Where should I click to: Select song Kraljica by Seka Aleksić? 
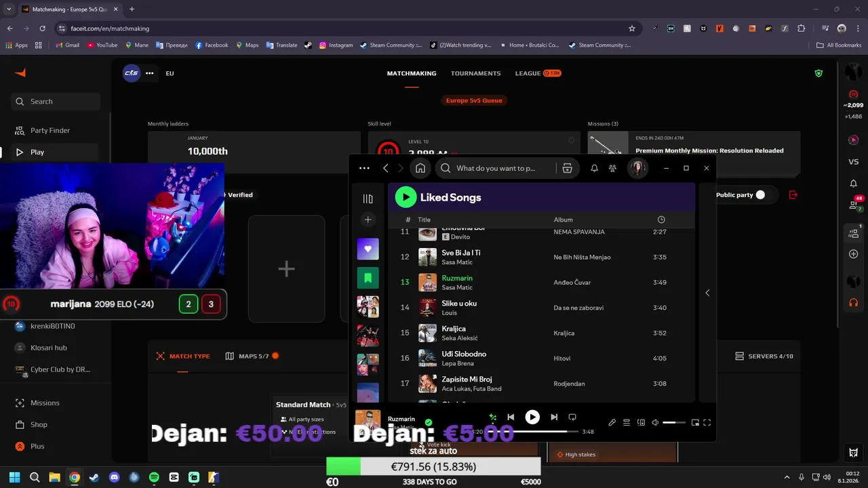pyautogui.click(x=542, y=333)
